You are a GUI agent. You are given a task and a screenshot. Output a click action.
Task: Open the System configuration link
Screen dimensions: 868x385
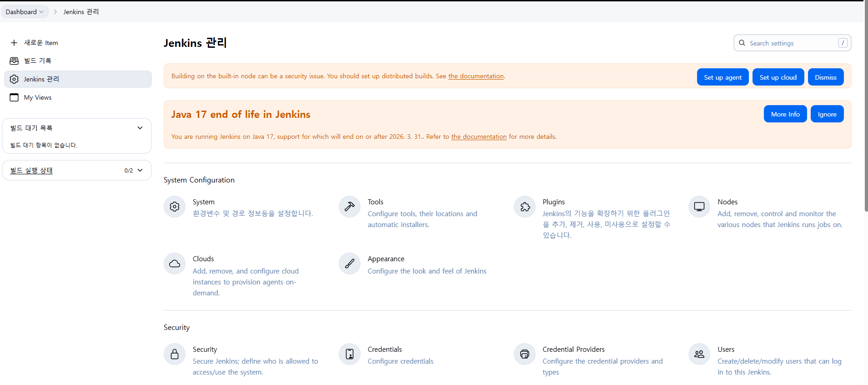point(203,202)
